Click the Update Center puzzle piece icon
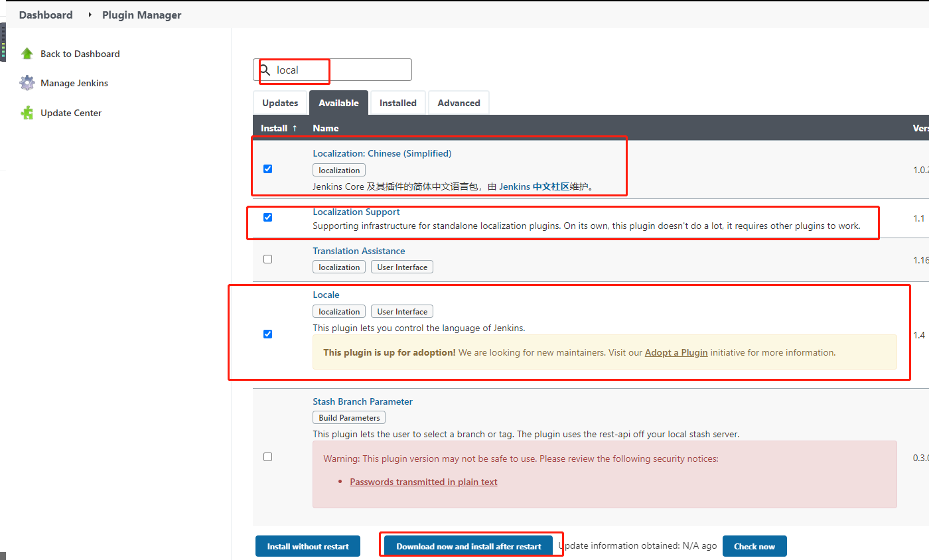The height and width of the screenshot is (560, 929). (27, 113)
